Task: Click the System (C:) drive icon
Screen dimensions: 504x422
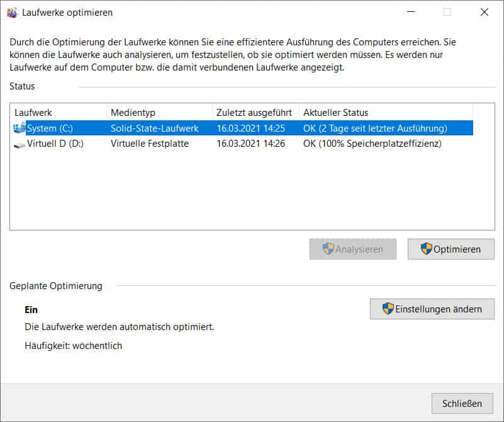Action: pos(20,128)
